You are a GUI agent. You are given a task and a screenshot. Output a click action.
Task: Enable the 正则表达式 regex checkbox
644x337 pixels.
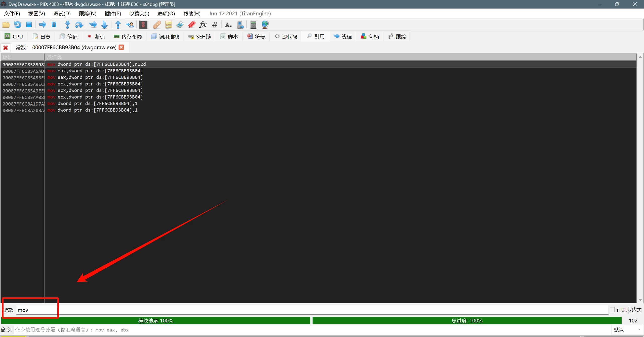[612, 310]
